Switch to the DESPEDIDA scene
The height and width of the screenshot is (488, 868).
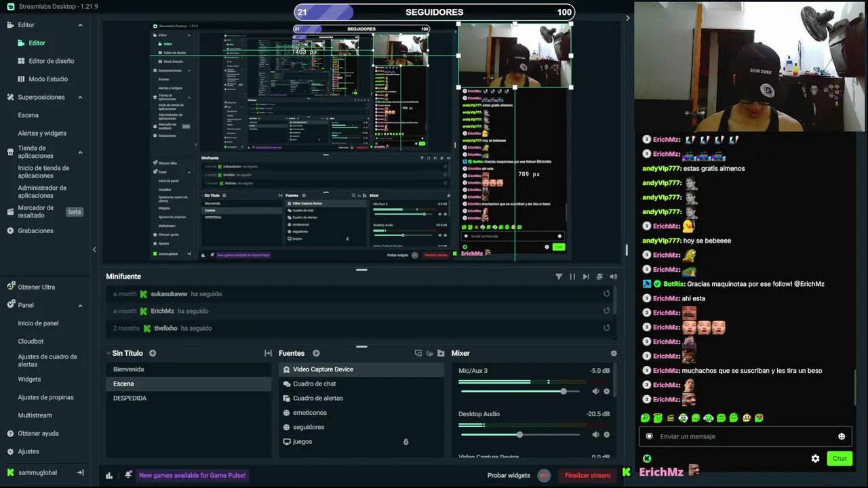click(189, 398)
